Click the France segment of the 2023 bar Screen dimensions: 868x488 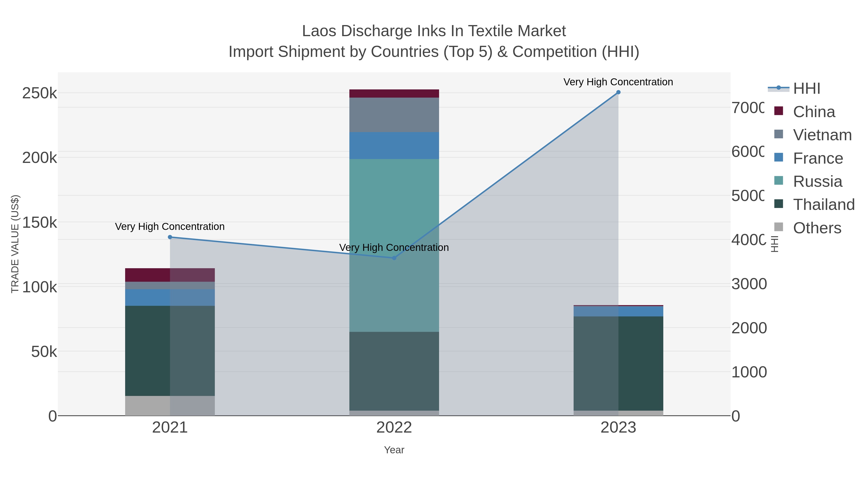[618, 311]
